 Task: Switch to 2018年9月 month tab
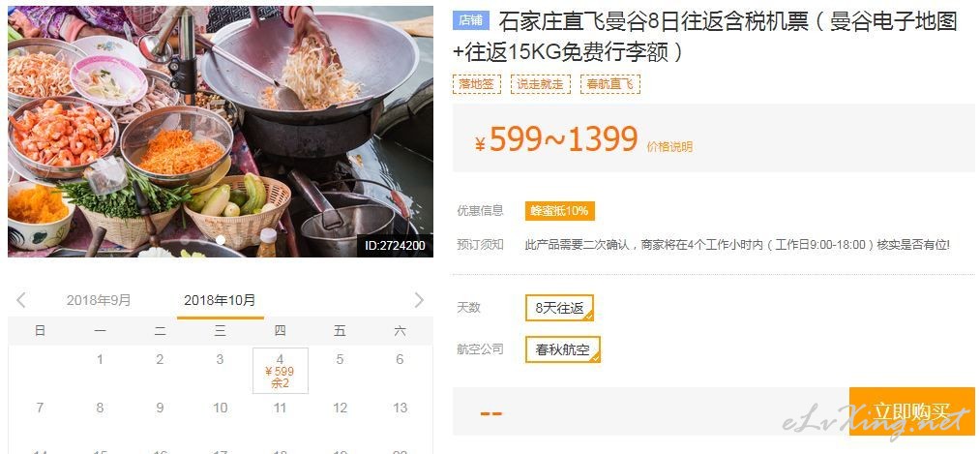click(x=99, y=300)
